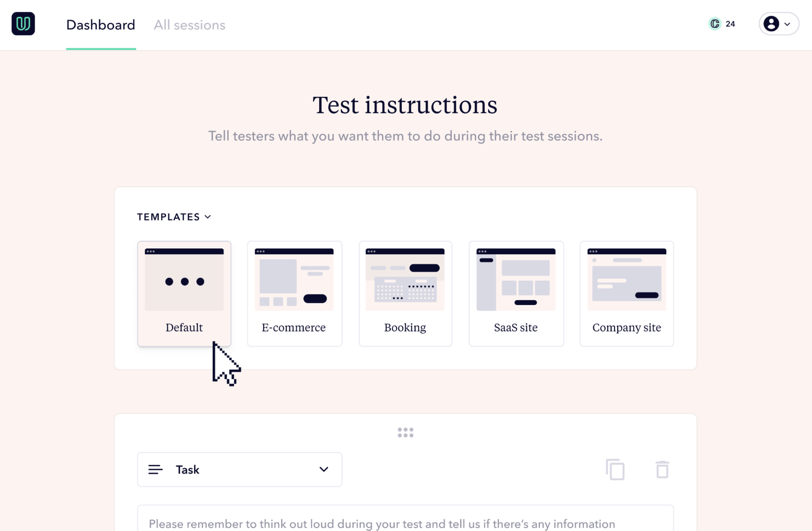Select the Default template thumbnail
This screenshot has width=812, height=531.
click(x=184, y=280)
